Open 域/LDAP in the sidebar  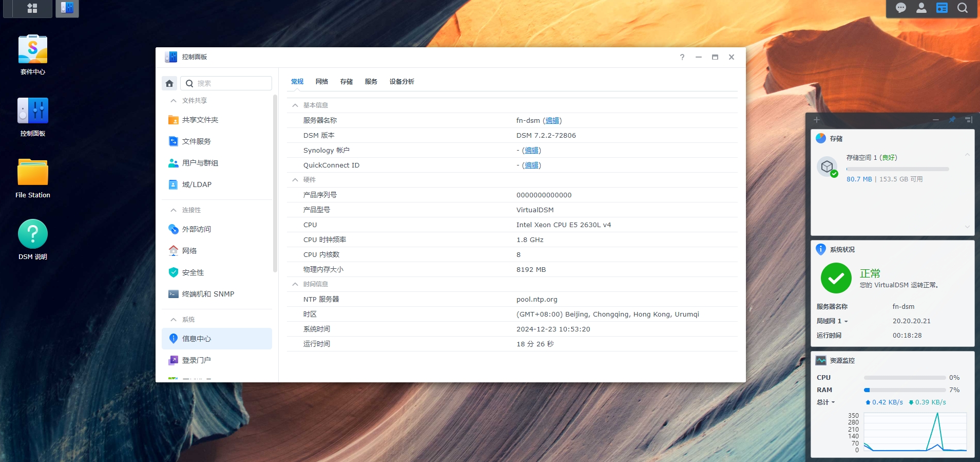point(217,184)
